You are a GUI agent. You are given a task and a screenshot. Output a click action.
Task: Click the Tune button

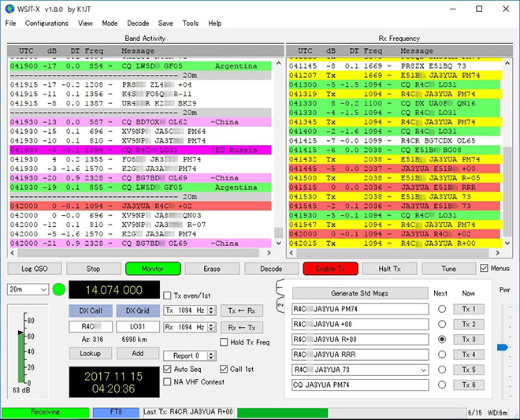click(x=449, y=269)
